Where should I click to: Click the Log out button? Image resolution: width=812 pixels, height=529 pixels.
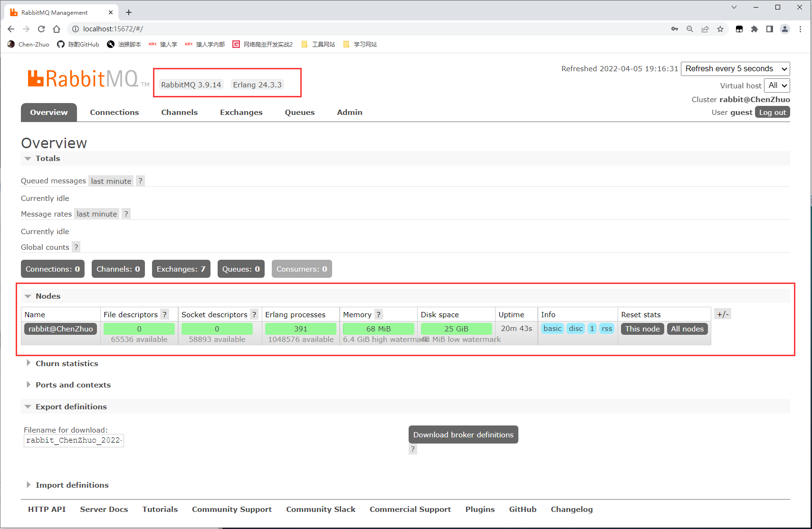click(772, 112)
